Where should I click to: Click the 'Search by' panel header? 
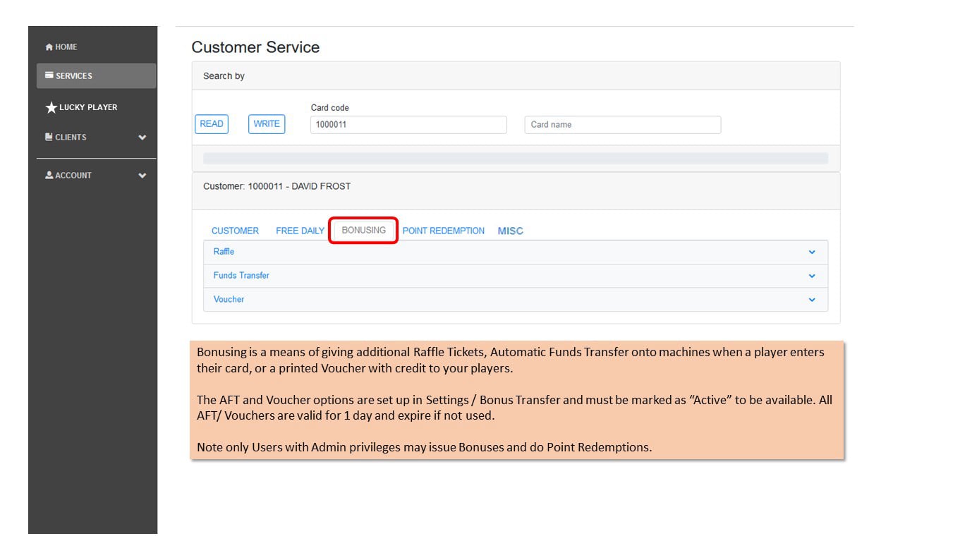tap(516, 76)
